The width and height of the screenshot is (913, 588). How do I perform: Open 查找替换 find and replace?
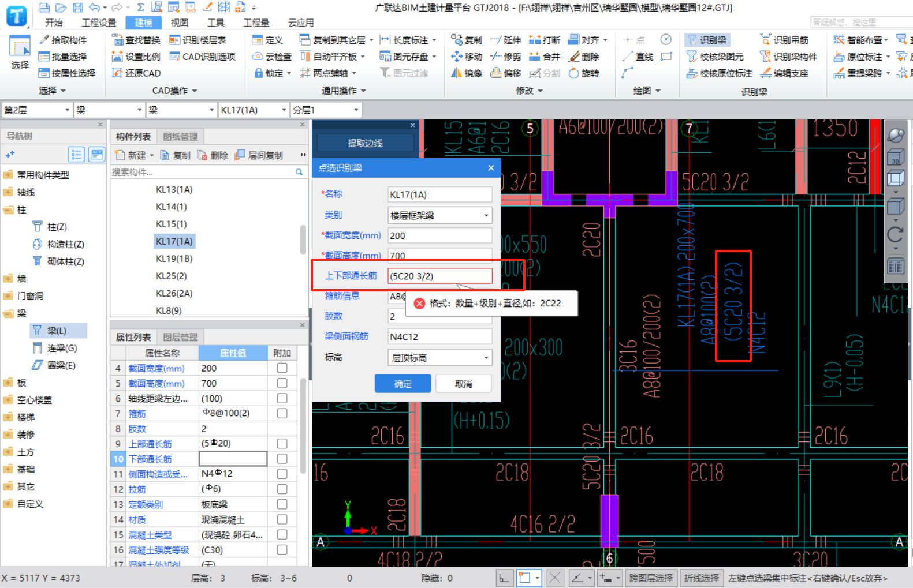pyautogui.click(x=136, y=40)
